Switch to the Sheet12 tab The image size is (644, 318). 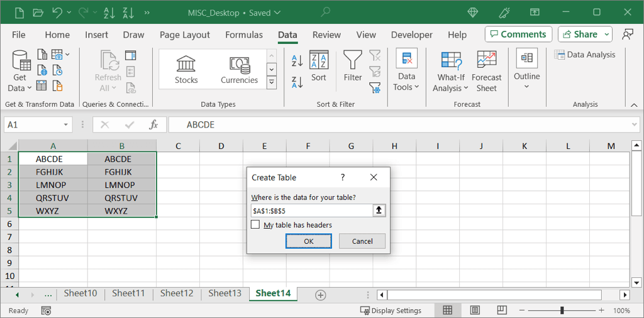tap(177, 293)
